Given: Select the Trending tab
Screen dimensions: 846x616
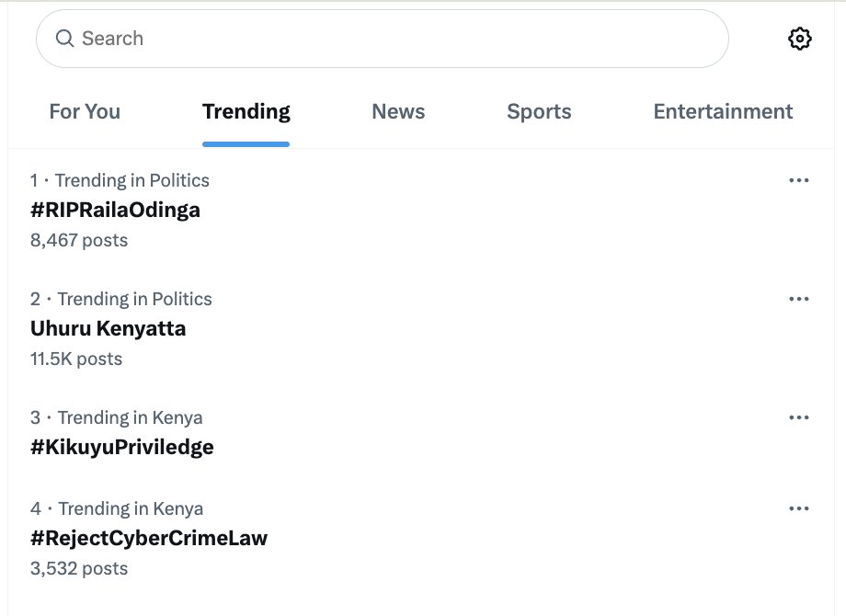Looking at the screenshot, I should coord(246,111).
